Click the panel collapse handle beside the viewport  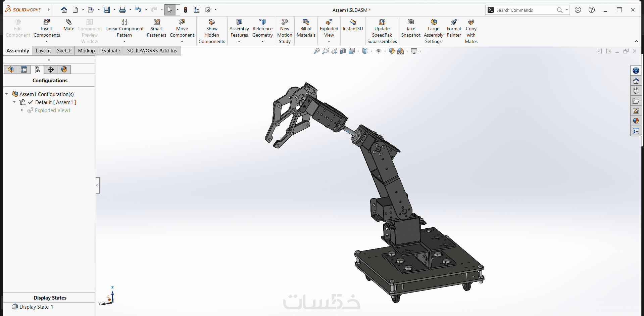pos(97,185)
